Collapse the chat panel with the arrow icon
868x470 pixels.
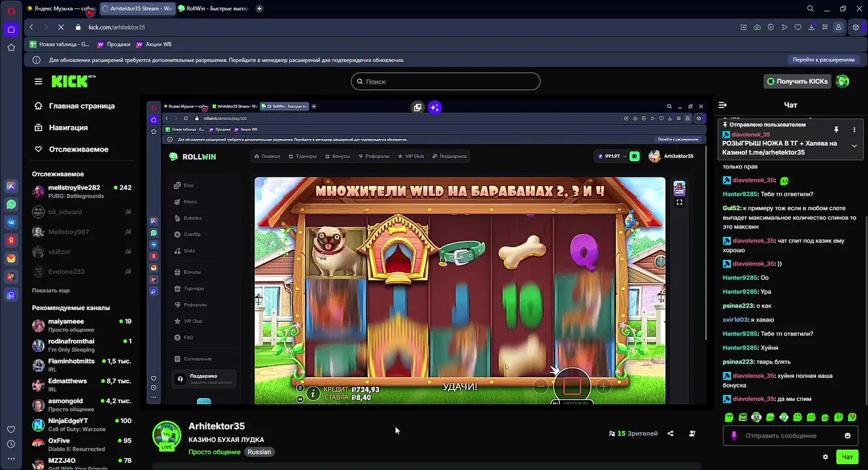723,105
